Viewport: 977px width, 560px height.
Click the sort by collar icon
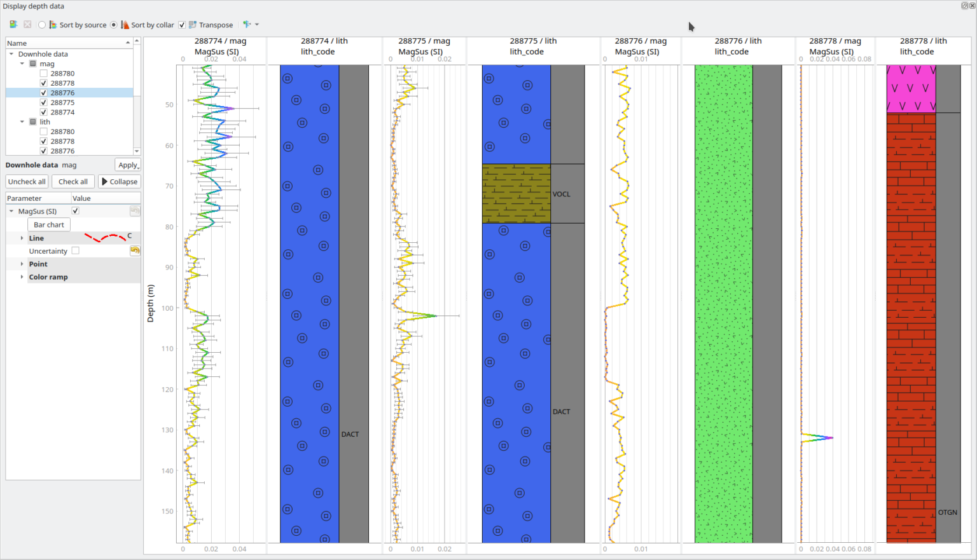125,25
